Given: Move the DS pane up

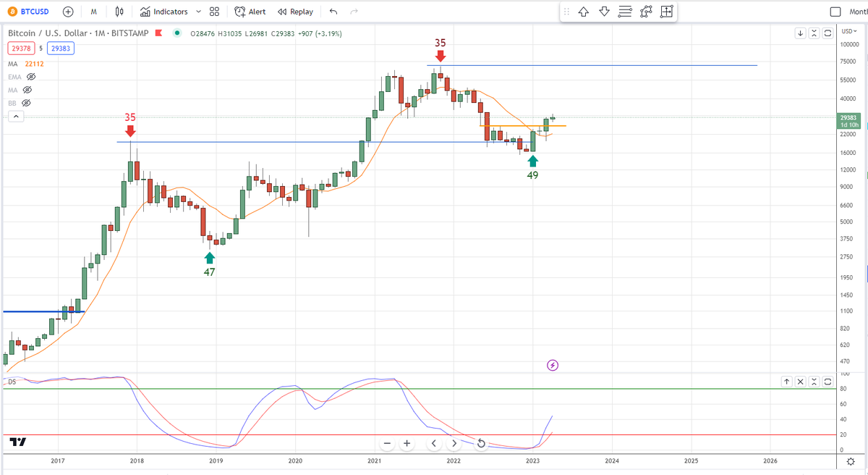Looking at the screenshot, I should tap(787, 381).
